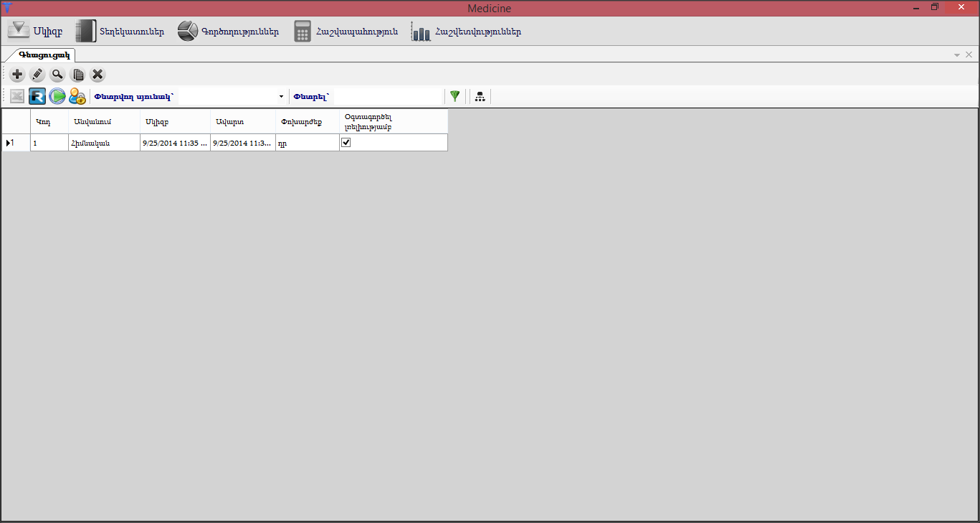Click the X delete record icon

[97, 75]
